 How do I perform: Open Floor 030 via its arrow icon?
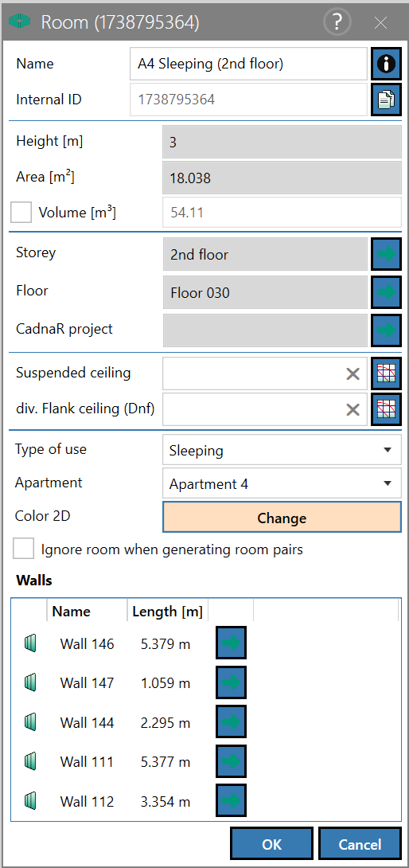pos(386,291)
